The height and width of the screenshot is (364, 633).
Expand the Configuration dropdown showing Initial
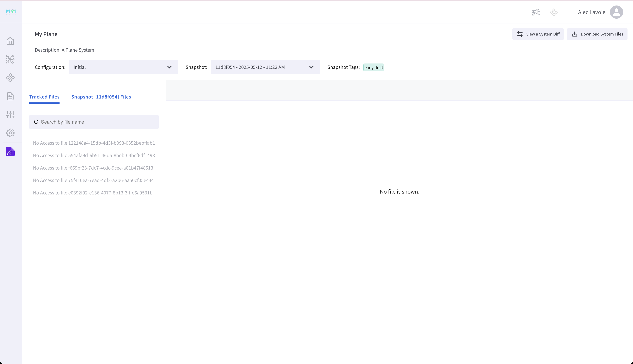(123, 67)
